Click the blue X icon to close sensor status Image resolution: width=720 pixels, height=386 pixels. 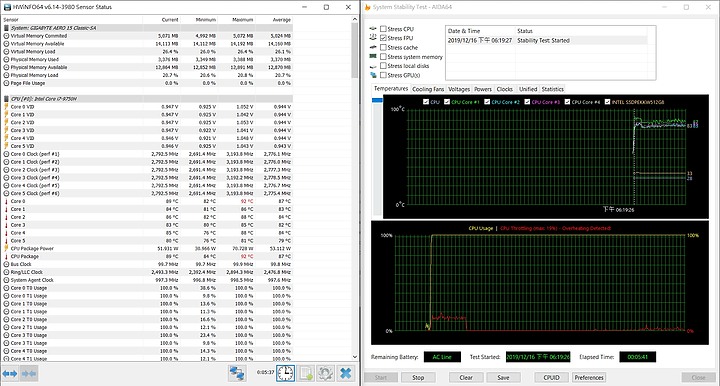click(346, 374)
